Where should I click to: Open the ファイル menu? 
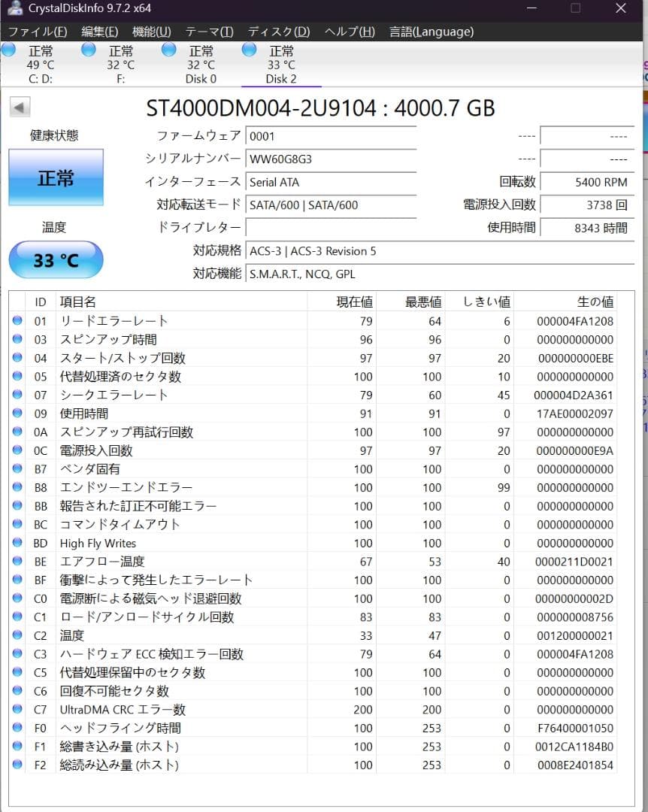pyautogui.click(x=32, y=32)
